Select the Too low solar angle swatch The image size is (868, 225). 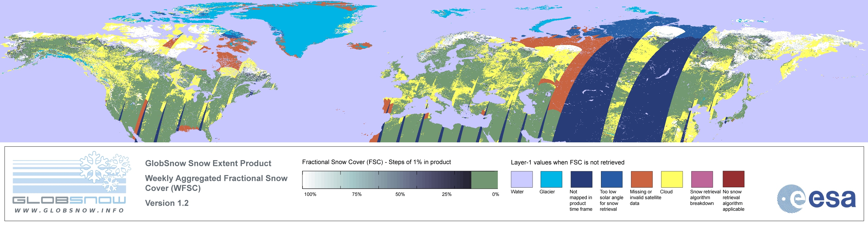612,179
